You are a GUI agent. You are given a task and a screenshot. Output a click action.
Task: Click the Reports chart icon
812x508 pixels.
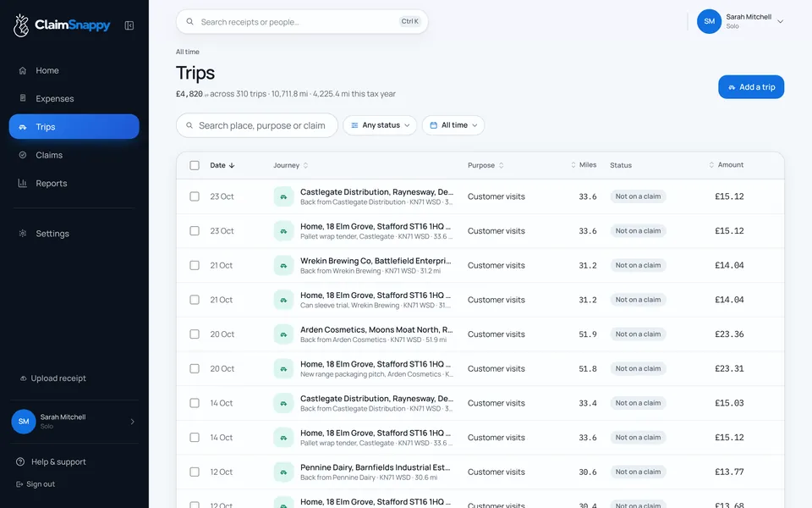pos(23,183)
